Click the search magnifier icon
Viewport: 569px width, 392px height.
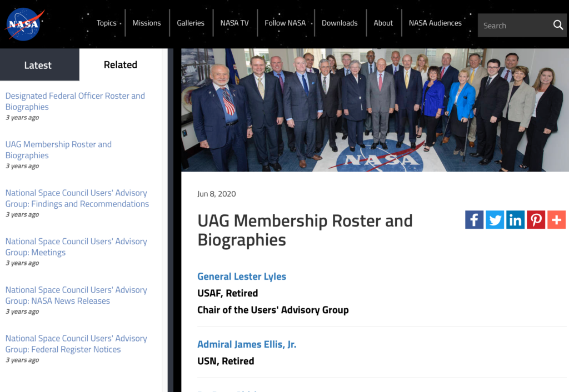pyautogui.click(x=558, y=25)
